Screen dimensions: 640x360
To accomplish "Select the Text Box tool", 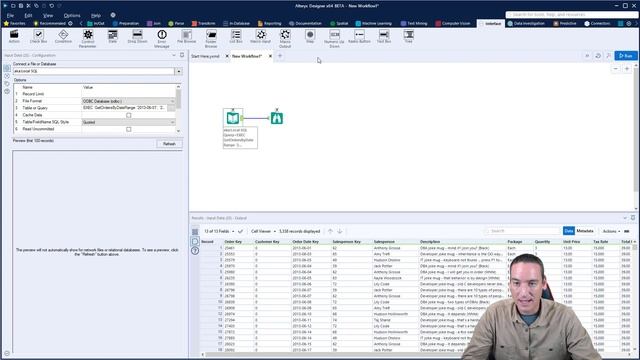I will [384, 37].
